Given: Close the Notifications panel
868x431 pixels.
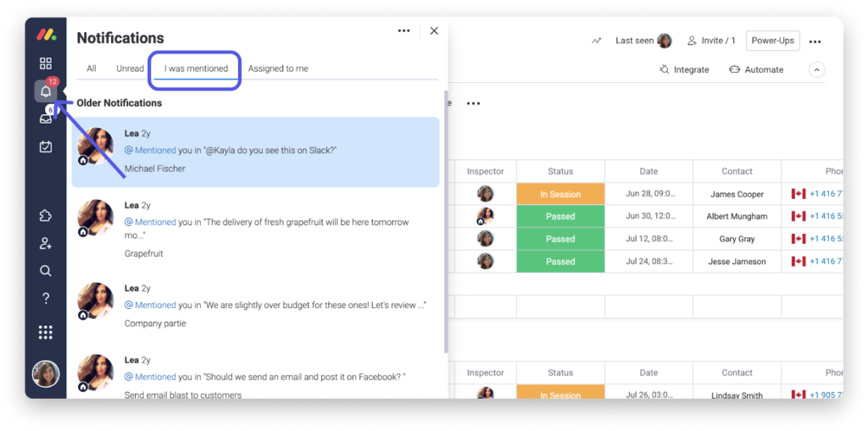Looking at the screenshot, I should 434,30.
